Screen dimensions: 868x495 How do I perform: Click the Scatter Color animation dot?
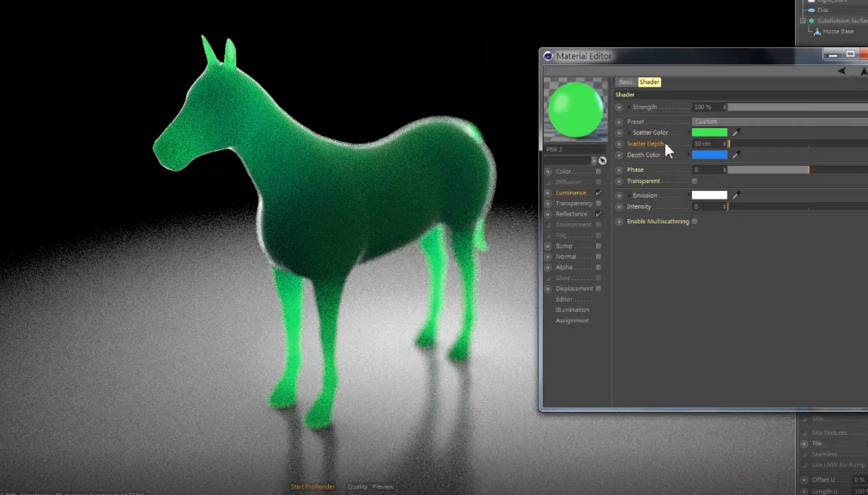pyautogui.click(x=619, y=132)
